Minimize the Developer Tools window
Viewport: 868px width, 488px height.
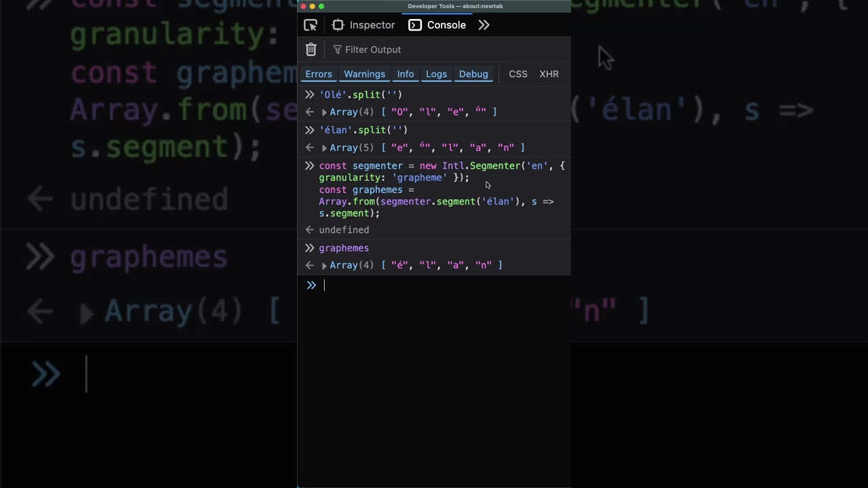coord(313,6)
